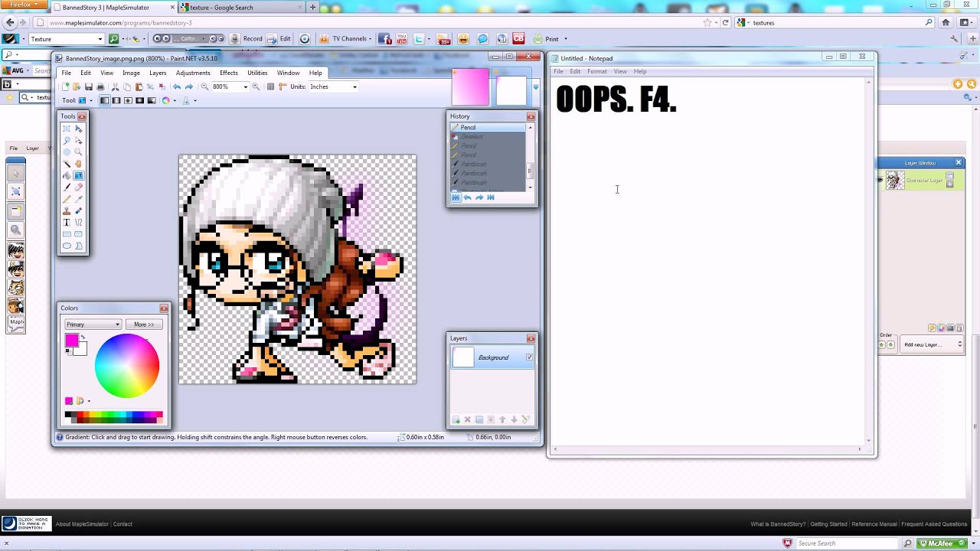The height and width of the screenshot is (551, 980).
Task: Select the Ellipse shape tool
Action: 67,246
